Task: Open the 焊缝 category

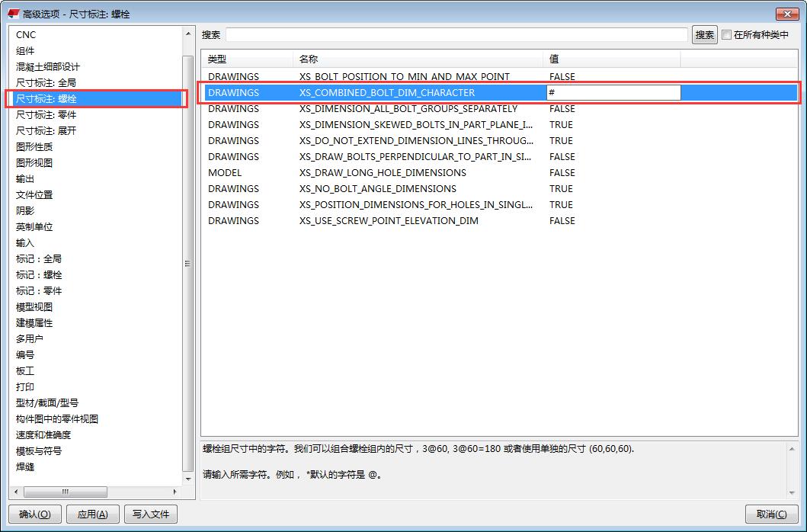Action: tap(25, 467)
